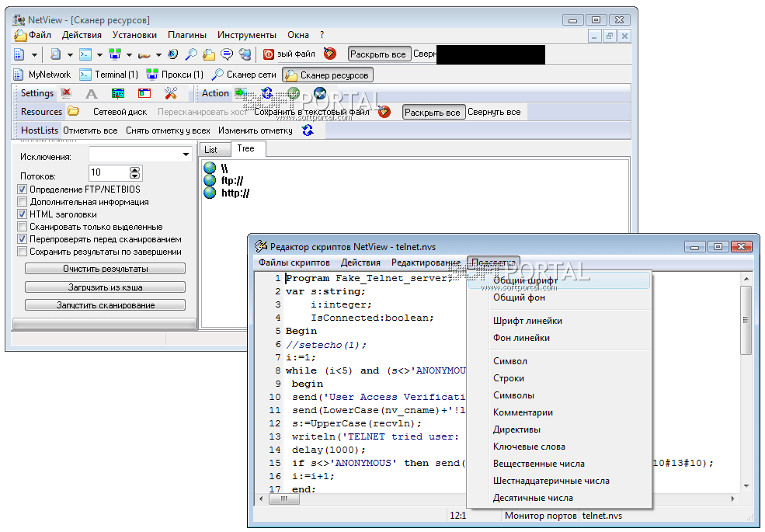The width and height of the screenshot is (765, 532).
Task: Click Свернуть все in Resources toolbar
Action: pyautogui.click(x=494, y=112)
